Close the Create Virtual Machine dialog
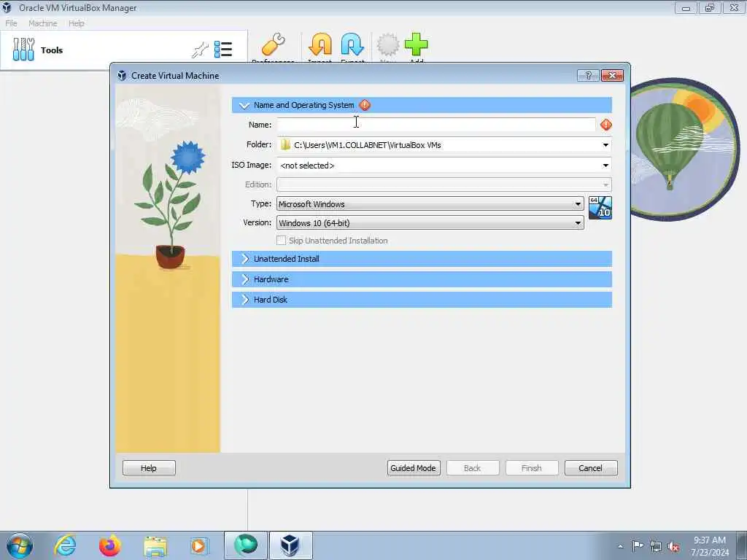The width and height of the screenshot is (747, 560). (613, 75)
